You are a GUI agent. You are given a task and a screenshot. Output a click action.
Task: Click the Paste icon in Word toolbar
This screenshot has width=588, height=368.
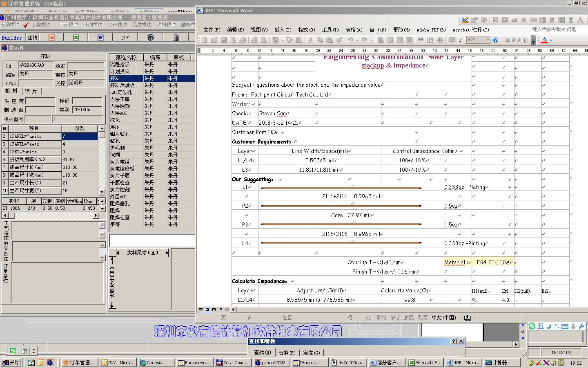click(329, 40)
